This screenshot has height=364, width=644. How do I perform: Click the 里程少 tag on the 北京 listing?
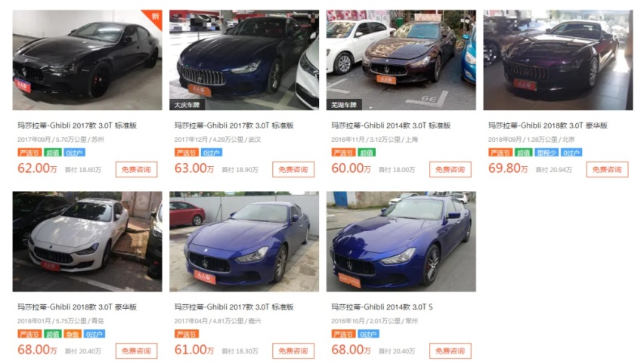coord(546,153)
